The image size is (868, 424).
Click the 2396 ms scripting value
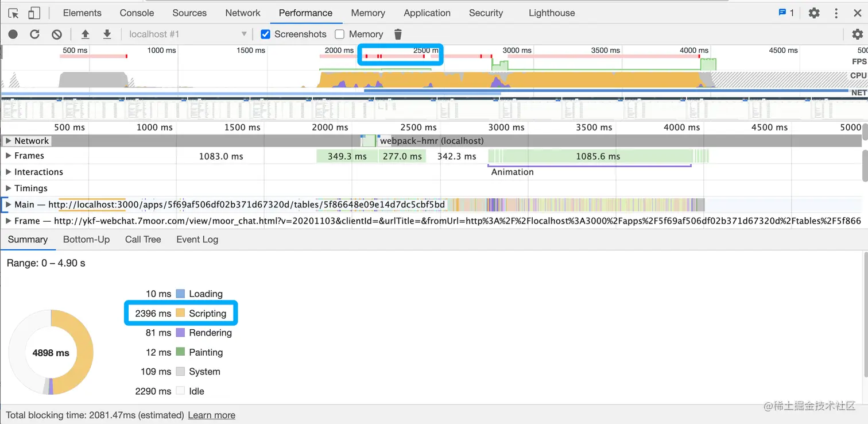pos(153,313)
